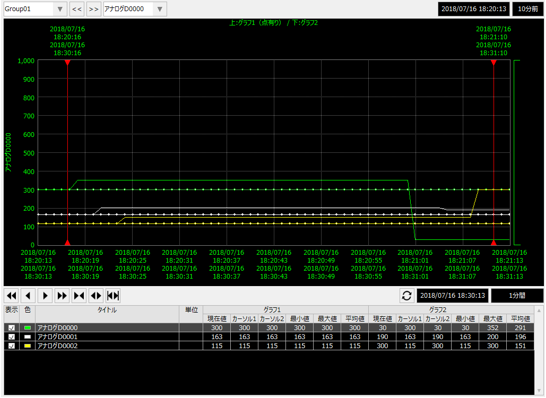Click the bottom red triangle of cursor 2
This screenshot has width=546, height=398.
(493, 242)
